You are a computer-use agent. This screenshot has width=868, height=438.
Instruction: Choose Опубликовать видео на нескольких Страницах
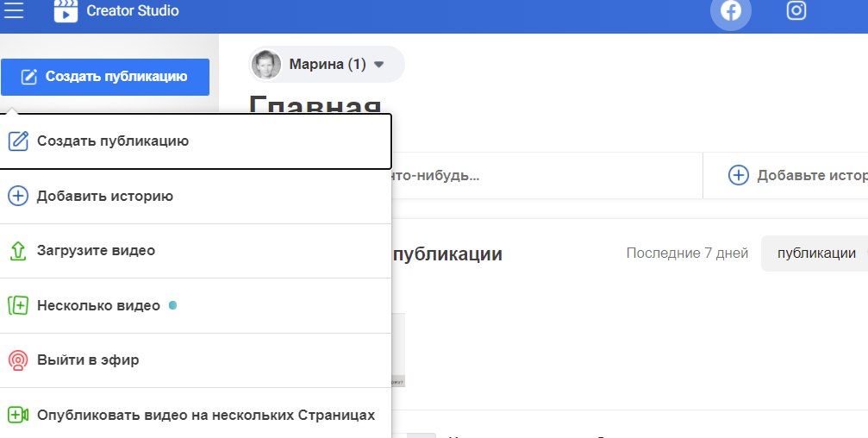point(195,413)
